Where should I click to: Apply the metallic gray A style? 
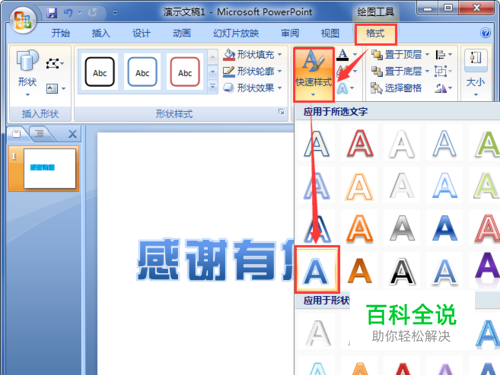click(402, 229)
